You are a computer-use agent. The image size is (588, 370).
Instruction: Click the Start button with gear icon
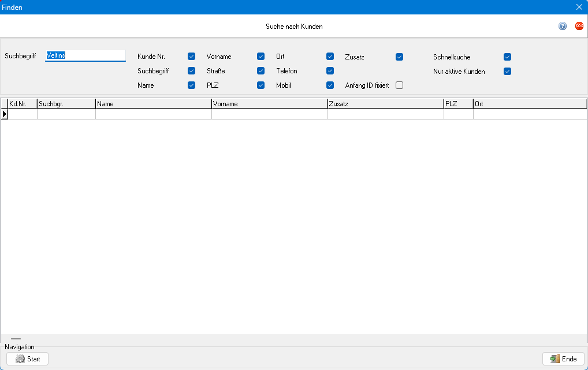(28, 359)
